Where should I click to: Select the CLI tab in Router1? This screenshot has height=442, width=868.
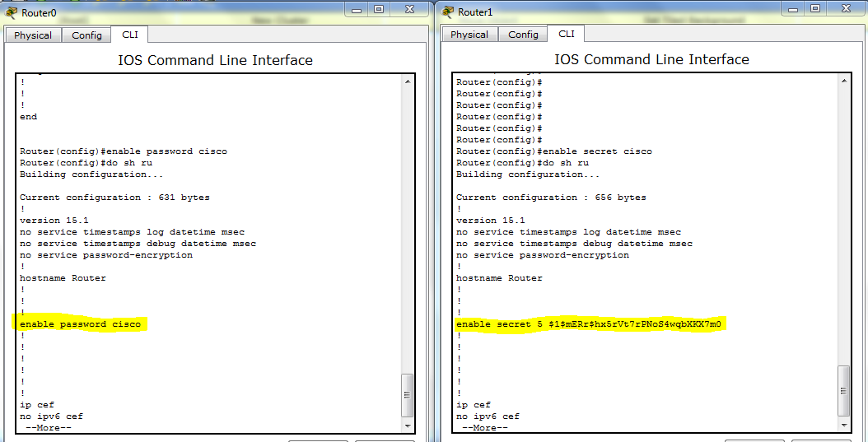567,34
